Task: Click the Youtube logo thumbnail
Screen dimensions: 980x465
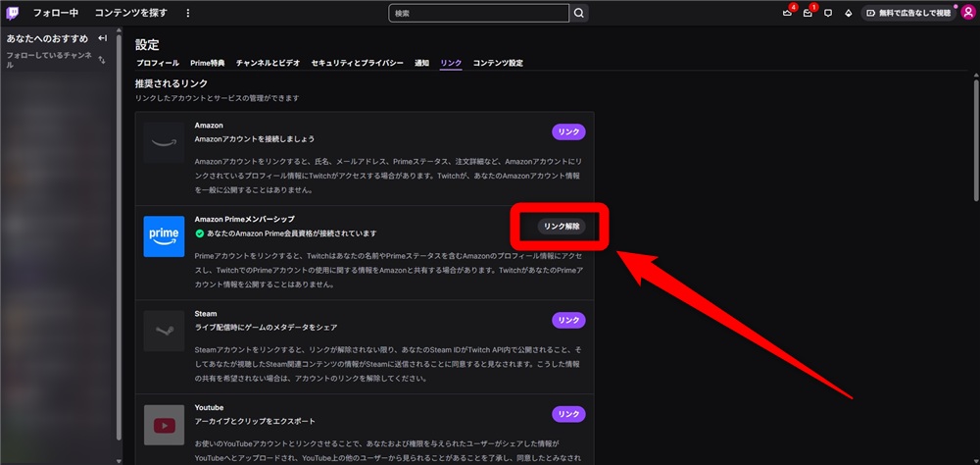Action: coord(164,425)
